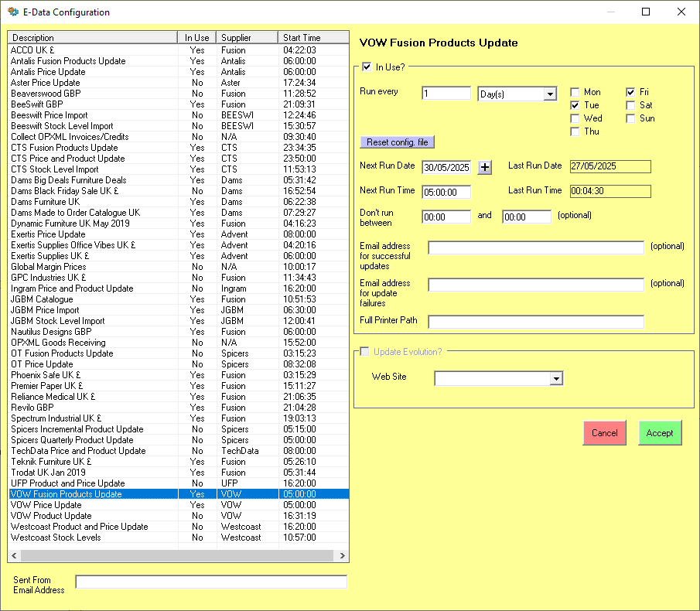The width and height of the screenshot is (700, 611).
Task: Select the TechData Price and Product Update row
Action: [179, 451]
